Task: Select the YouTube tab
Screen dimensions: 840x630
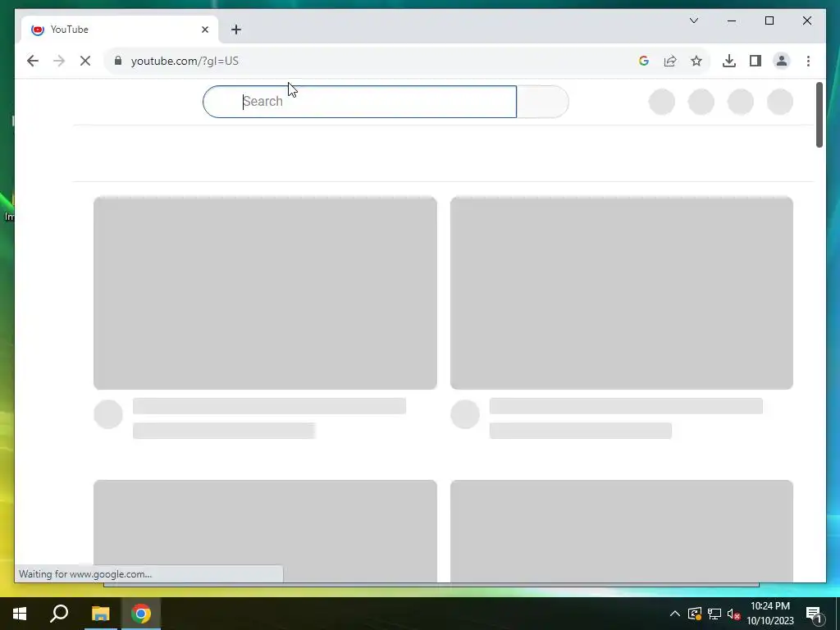Action: (x=119, y=30)
